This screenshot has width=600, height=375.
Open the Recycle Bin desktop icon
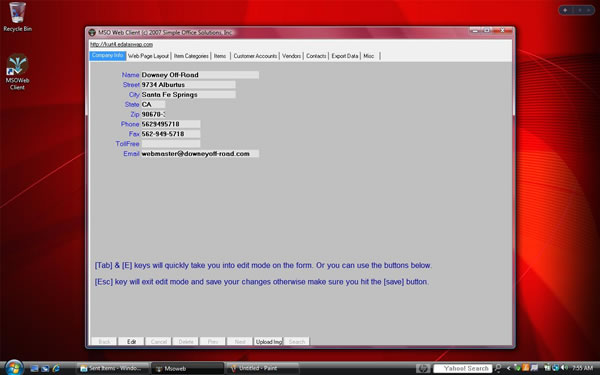(17, 17)
